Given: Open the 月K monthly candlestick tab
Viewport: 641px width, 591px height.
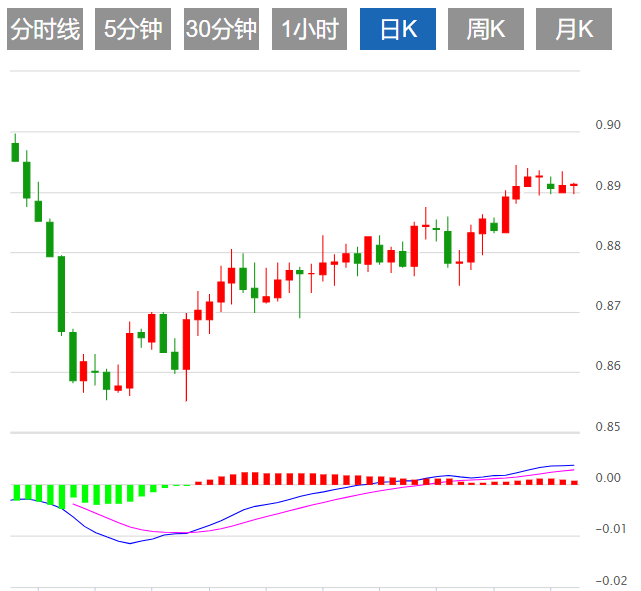Looking at the screenshot, I should point(574,29).
